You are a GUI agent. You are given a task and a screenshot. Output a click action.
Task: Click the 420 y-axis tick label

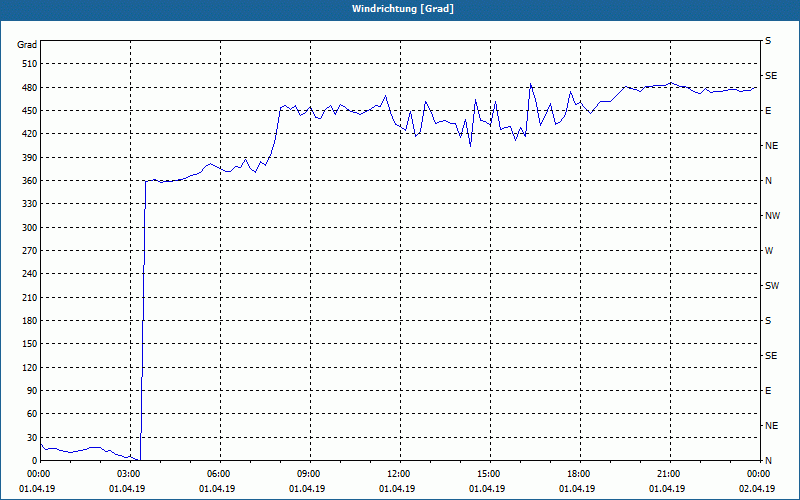(x=31, y=134)
